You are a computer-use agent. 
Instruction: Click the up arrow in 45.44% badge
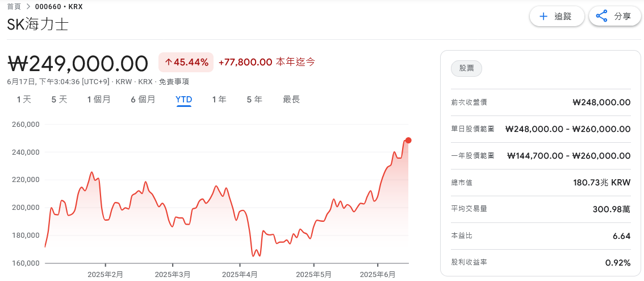[169, 62]
